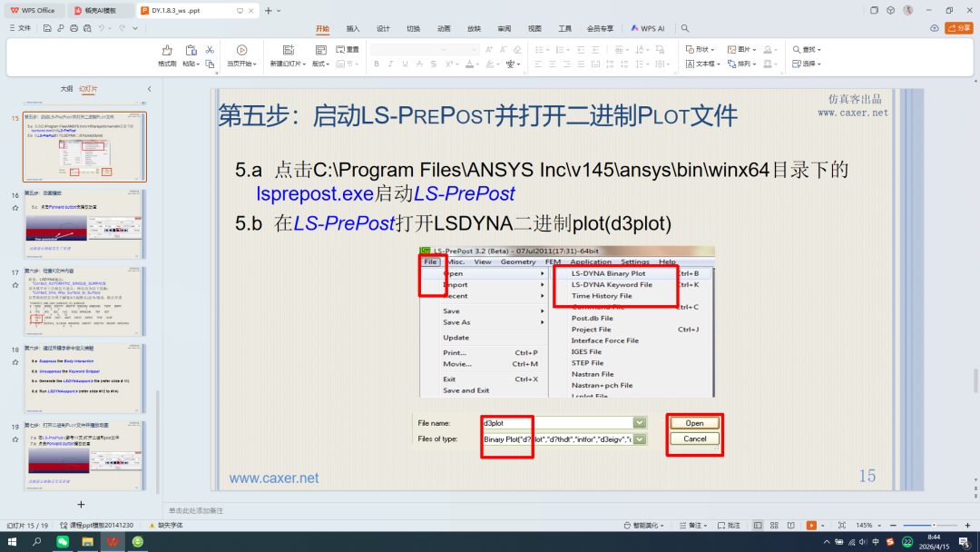Select slide 18 thumbnail

[x=85, y=379]
